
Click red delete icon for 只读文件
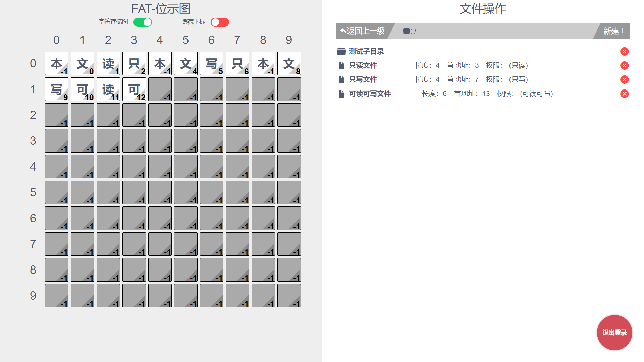coord(624,65)
